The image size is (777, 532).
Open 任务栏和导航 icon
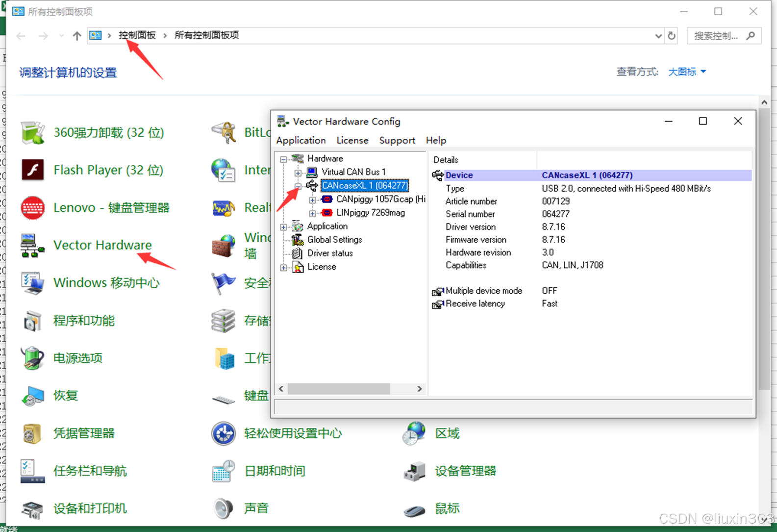click(33, 471)
